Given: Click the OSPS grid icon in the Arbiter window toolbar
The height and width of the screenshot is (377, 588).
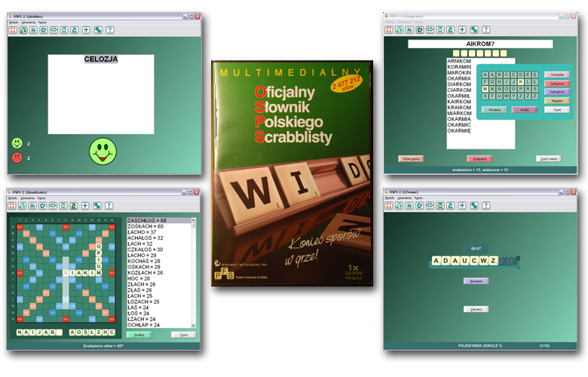Looking at the screenshot, I should click(13, 30).
